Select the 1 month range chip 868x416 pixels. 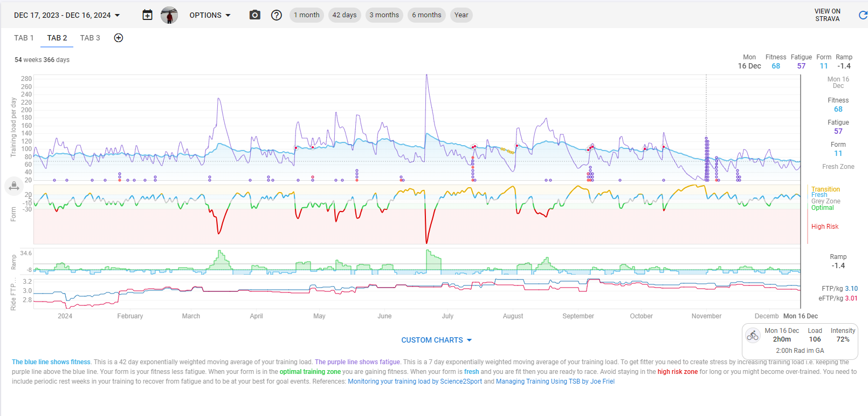point(307,15)
